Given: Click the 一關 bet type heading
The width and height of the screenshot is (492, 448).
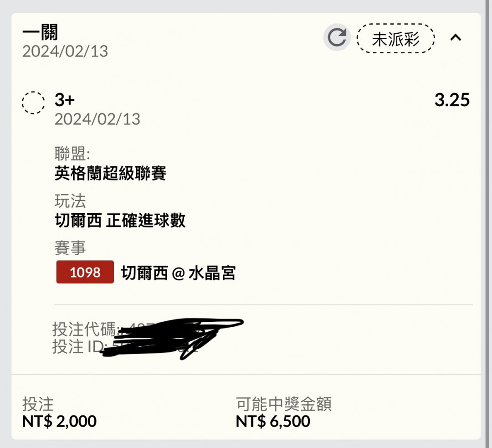Looking at the screenshot, I should (40, 32).
